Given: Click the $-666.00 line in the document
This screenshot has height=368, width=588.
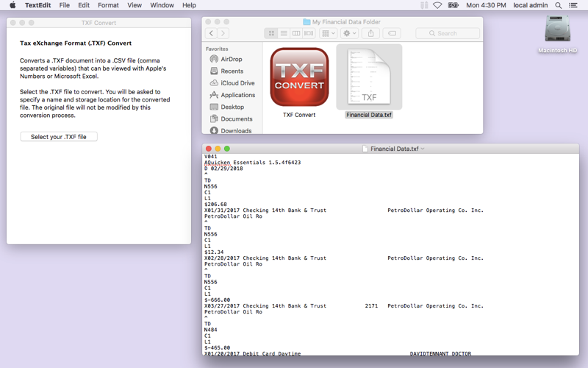Looking at the screenshot, I should [x=217, y=300].
